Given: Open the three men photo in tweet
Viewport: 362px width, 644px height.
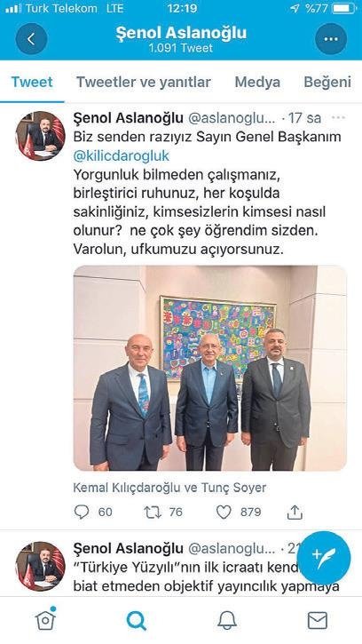Looking at the screenshot, I should coord(210,368).
